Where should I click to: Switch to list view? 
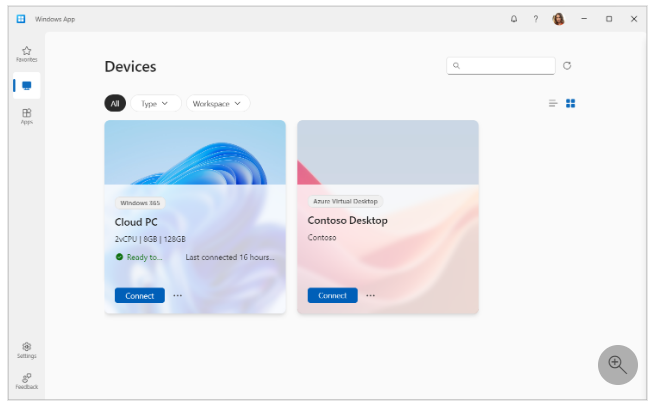553,103
